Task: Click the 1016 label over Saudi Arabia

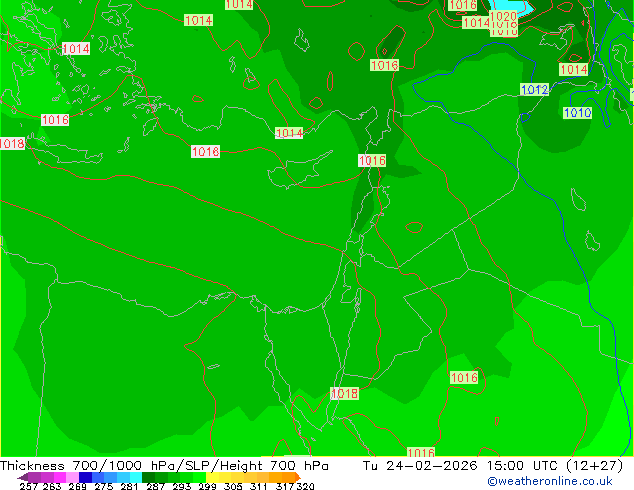Action: coord(464,378)
